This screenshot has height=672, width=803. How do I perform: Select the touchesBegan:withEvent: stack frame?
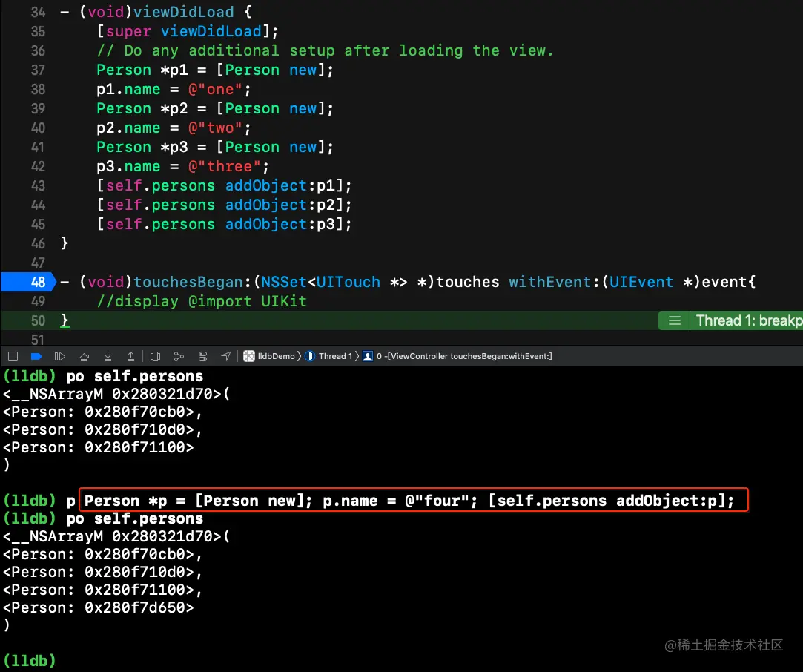point(463,356)
